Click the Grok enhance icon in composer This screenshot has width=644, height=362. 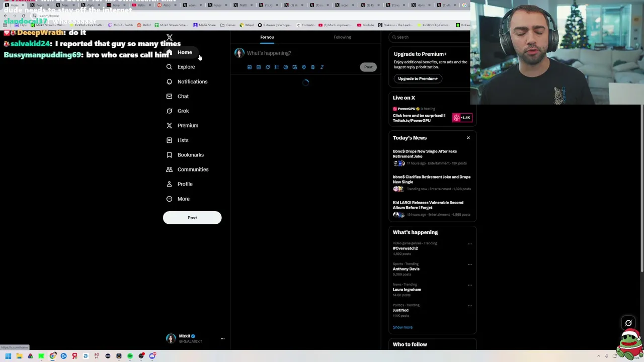tap(268, 67)
